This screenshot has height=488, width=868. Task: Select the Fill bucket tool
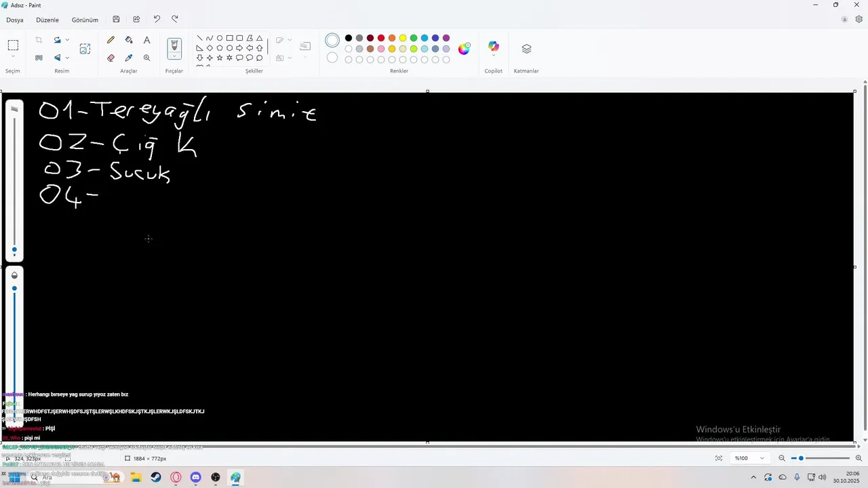point(129,40)
